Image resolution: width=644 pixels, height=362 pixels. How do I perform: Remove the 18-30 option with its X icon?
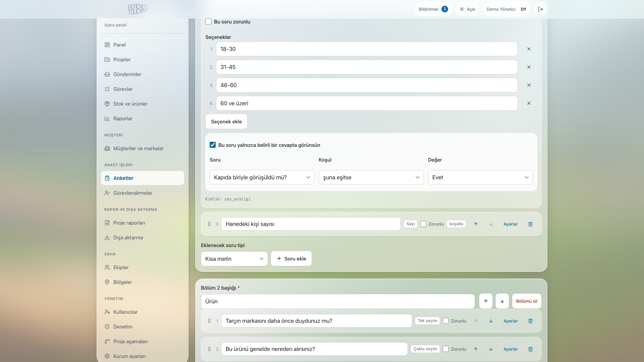529,49
